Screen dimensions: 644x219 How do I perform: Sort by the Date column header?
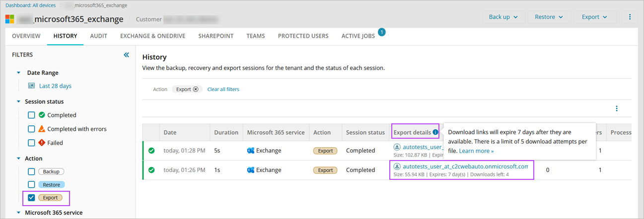click(x=170, y=132)
